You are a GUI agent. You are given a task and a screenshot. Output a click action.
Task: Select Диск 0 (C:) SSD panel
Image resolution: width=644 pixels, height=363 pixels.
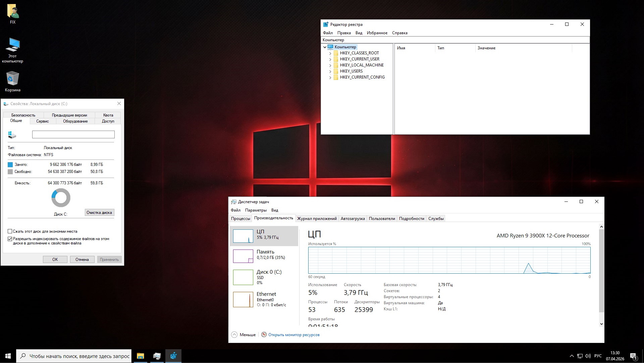point(264,277)
